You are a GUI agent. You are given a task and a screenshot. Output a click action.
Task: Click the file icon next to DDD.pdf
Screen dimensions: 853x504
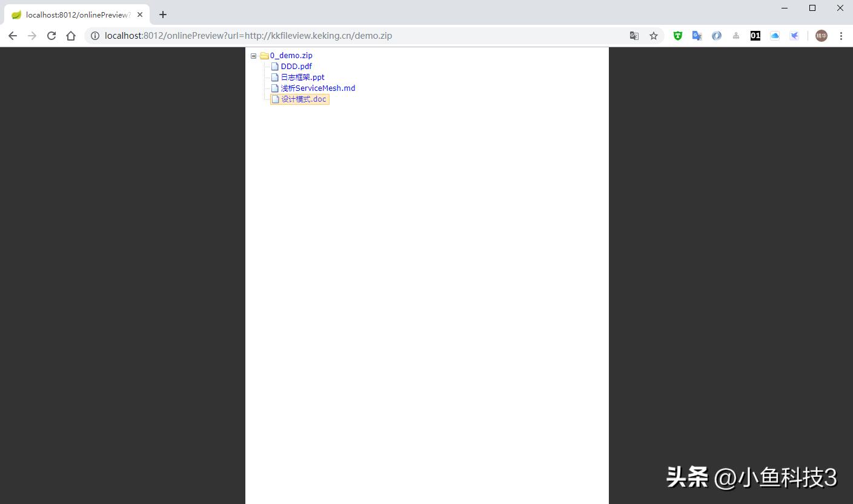click(x=275, y=66)
